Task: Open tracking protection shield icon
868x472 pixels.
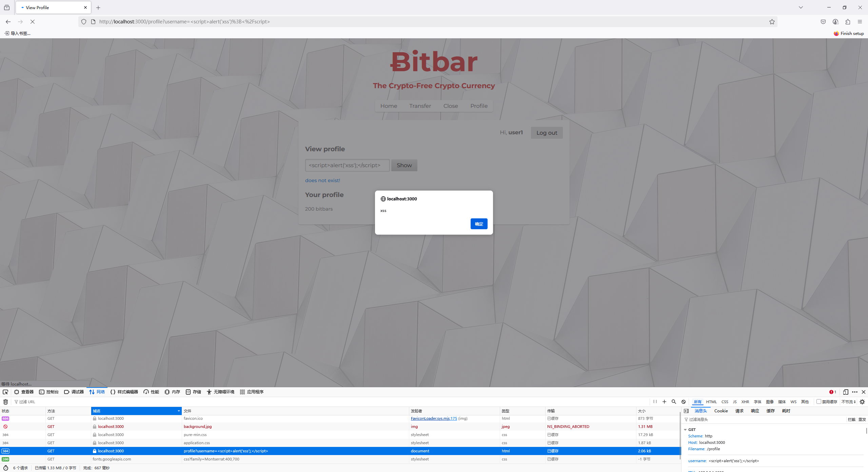Action: (84, 22)
